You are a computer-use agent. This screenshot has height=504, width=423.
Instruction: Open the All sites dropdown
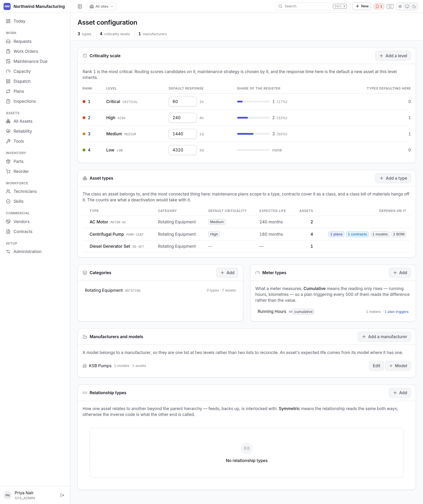[102, 6]
